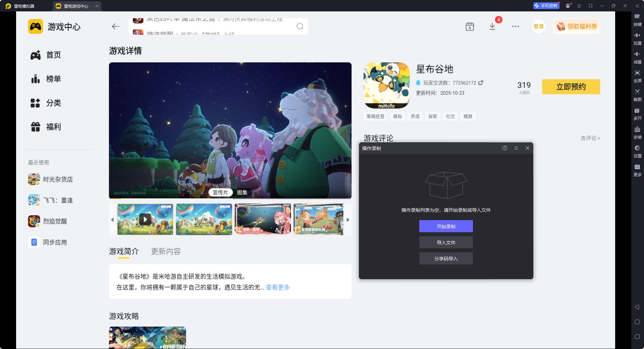The image size is (644, 349).
Task: Open 同步应用 sync app
Action: click(x=48, y=242)
